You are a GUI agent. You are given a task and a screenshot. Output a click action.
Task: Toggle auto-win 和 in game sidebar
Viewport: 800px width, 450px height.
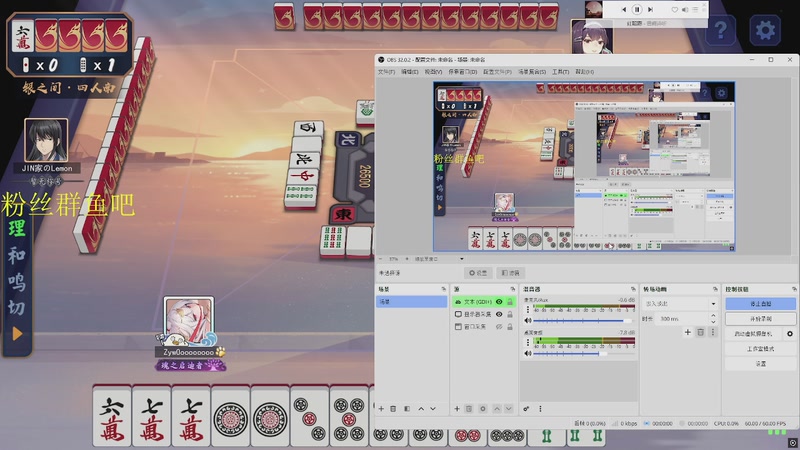(16, 255)
